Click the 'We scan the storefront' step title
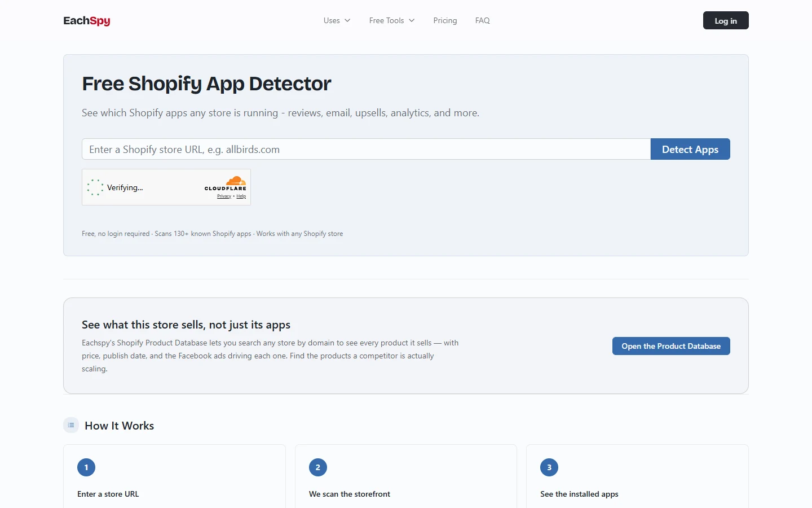Image resolution: width=812 pixels, height=508 pixels. pos(350,494)
